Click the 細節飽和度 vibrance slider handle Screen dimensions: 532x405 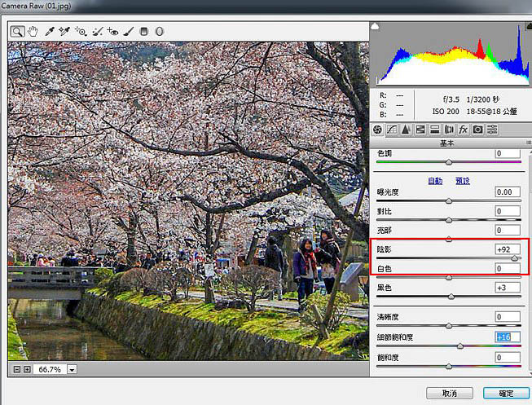(x=460, y=346)
